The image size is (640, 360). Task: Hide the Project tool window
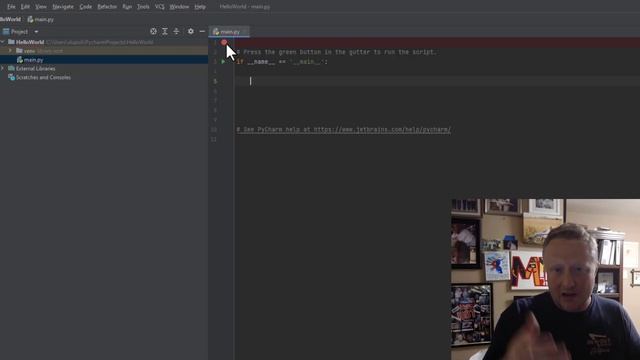point(202,31)
